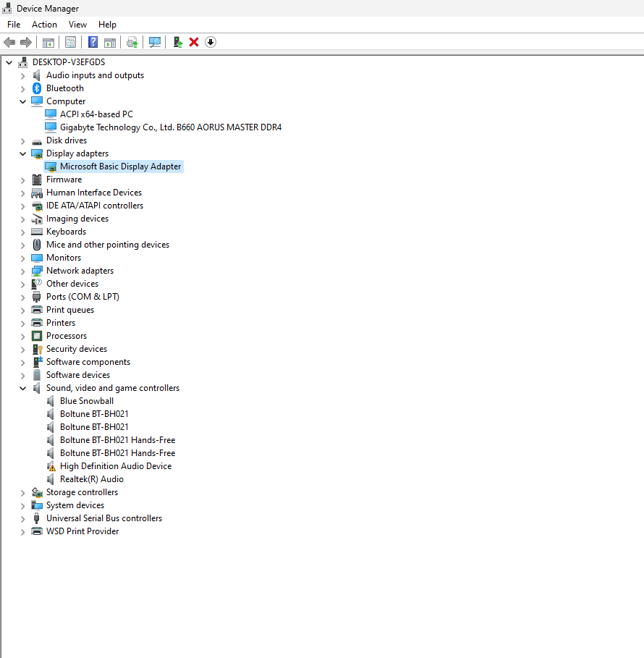Collapse Sound, video and game controllers
This screenshot has width=644, height=658.
[x=23, y=388]
